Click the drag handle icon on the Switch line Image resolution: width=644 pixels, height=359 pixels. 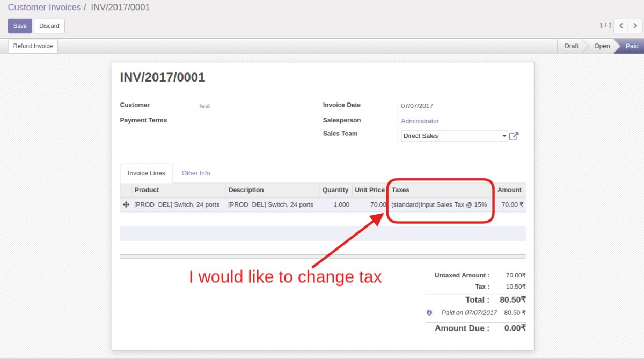126,204
